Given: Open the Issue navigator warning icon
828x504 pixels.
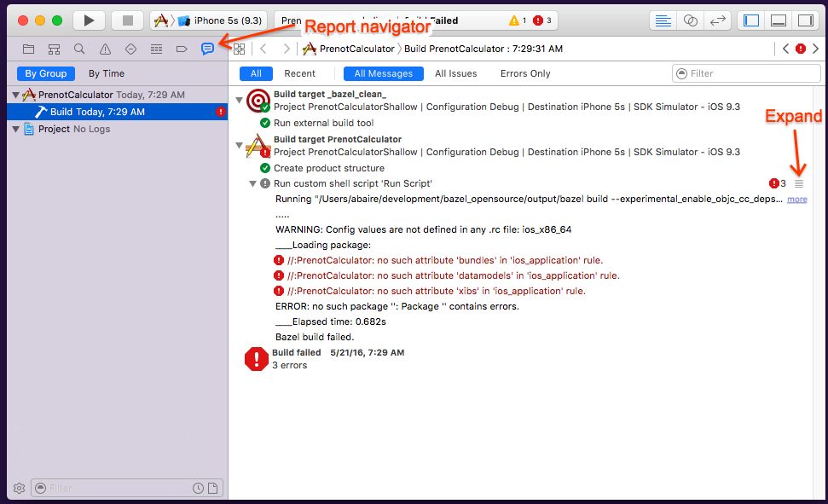Looking at the screenshot, I should coord(105,49).
